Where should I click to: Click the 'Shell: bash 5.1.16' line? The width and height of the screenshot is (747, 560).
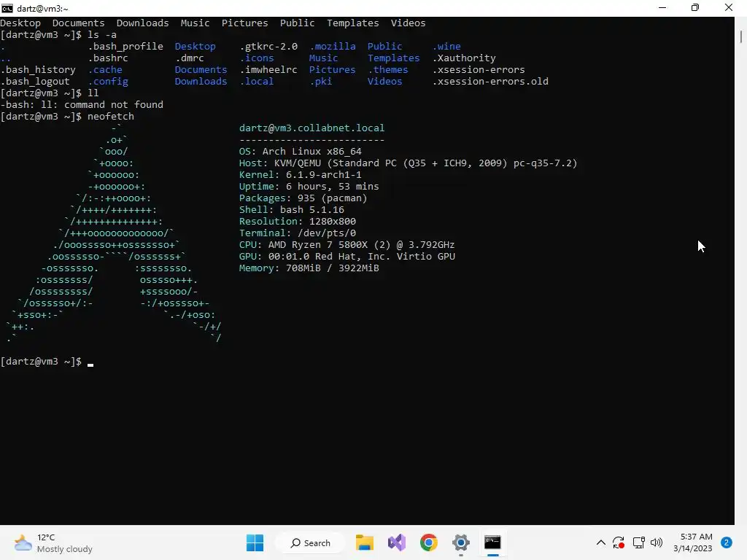[292, 209]
